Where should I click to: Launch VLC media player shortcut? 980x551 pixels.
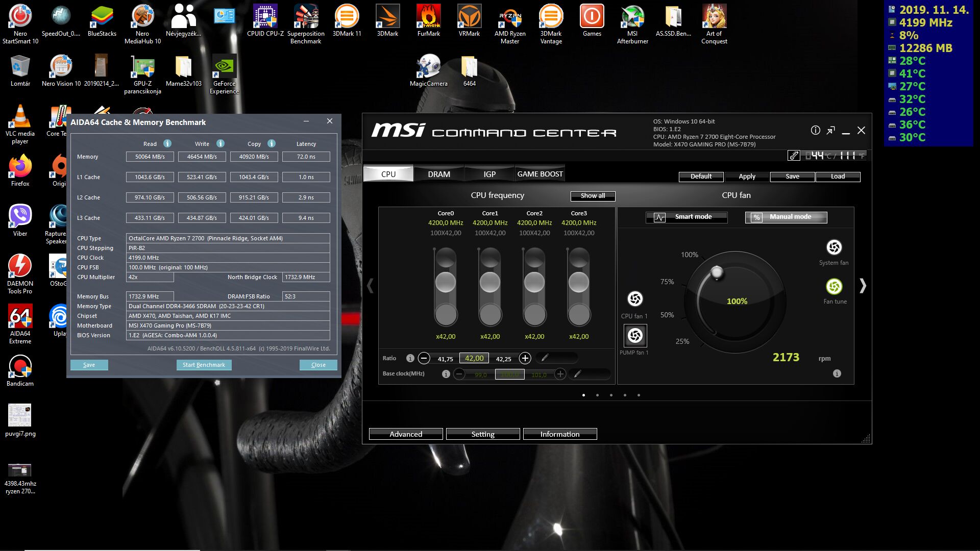point(20,124)
